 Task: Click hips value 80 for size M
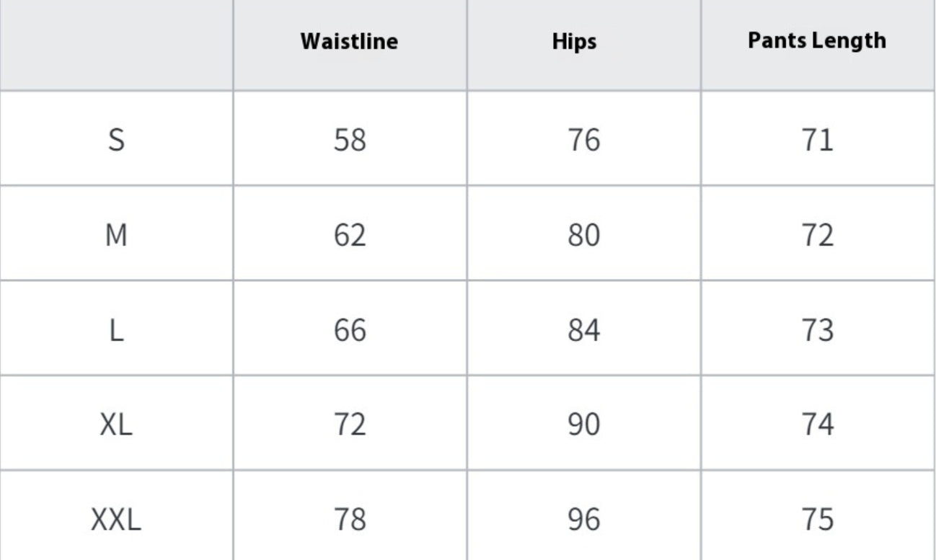583,235
